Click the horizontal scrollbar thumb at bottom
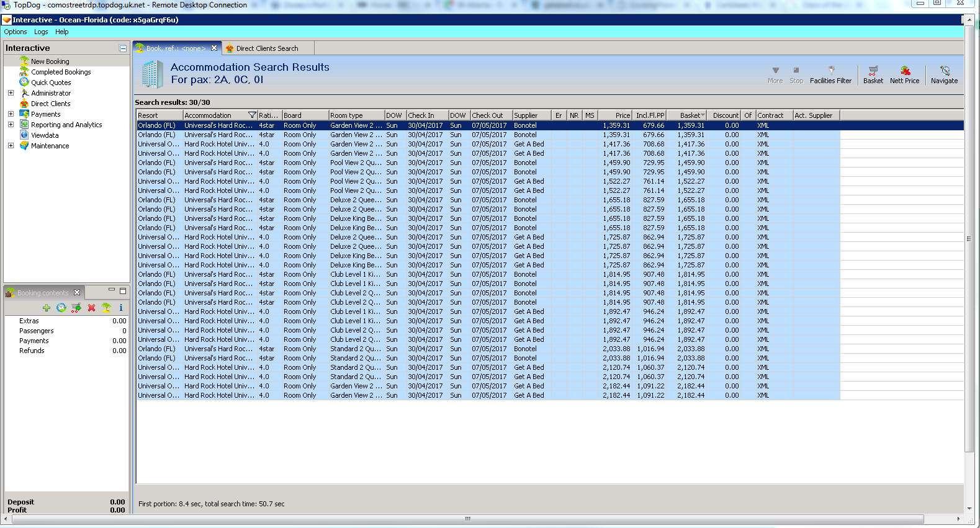Viewport: 980px width, 528px height. 467,519
